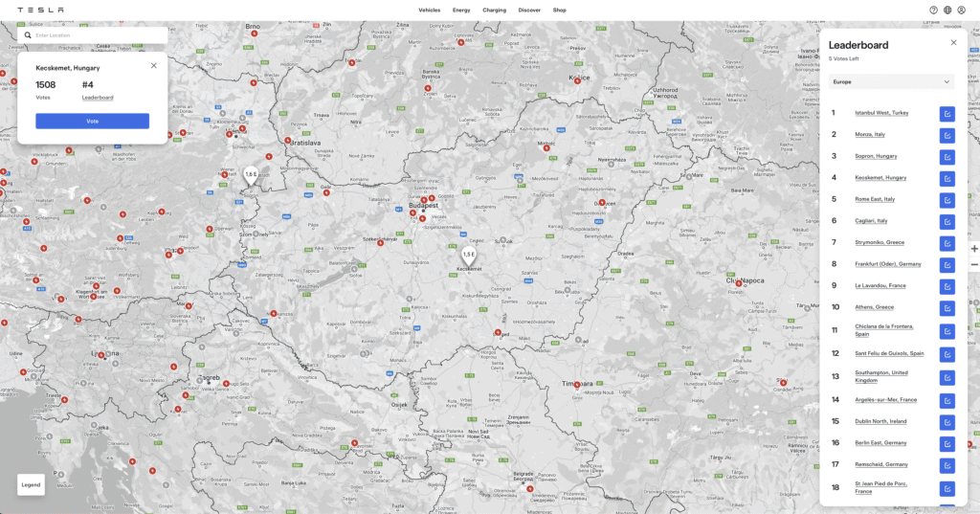Open the globe language selector icon
Screen dimensions: 980x514
click(x=947, y=10)
